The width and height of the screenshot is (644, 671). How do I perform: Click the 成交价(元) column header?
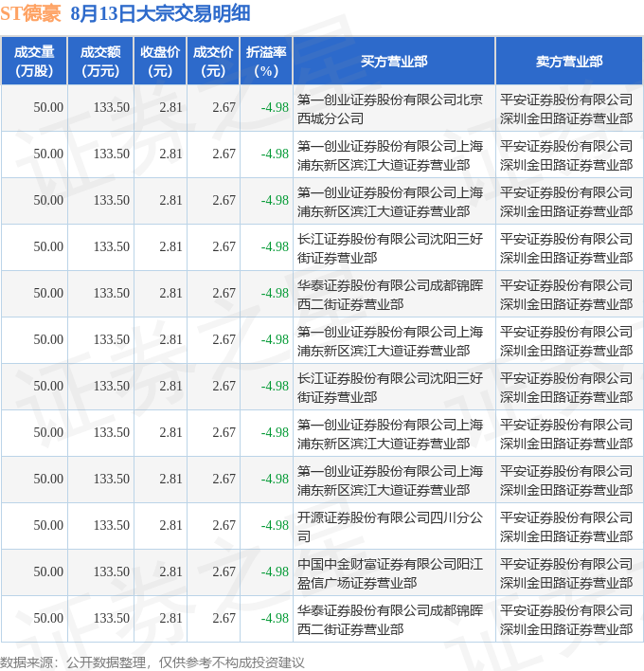coord(213,61)
